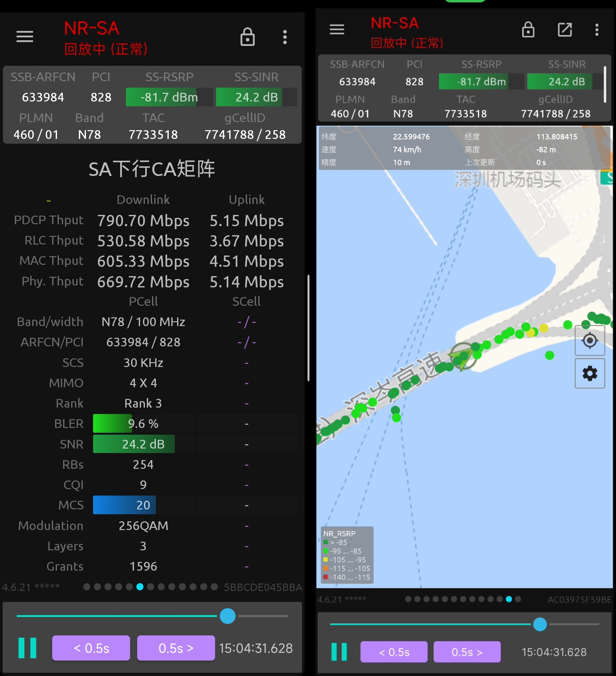
Task: Step back 0.5s in left panel
Action: tap(91, 648)
